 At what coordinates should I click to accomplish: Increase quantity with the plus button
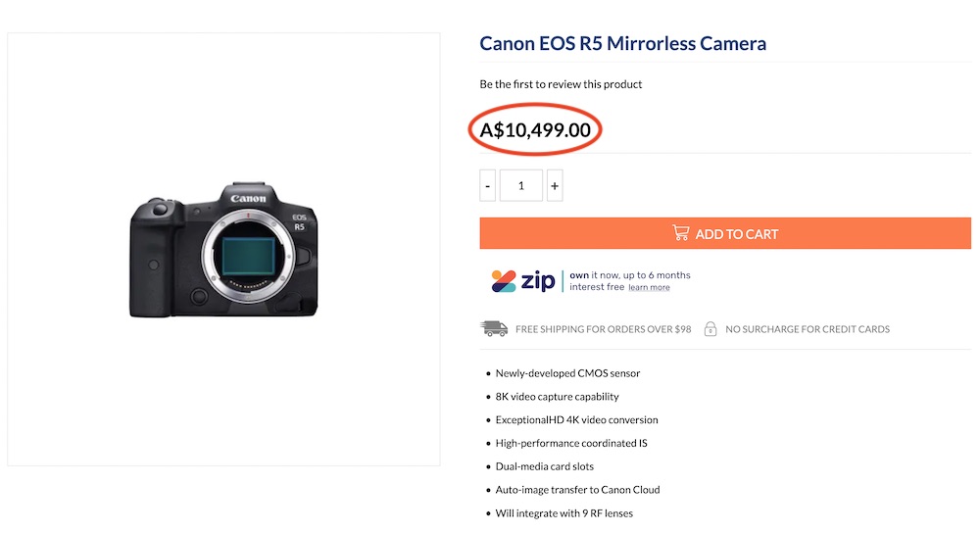[x=555, y=185]
